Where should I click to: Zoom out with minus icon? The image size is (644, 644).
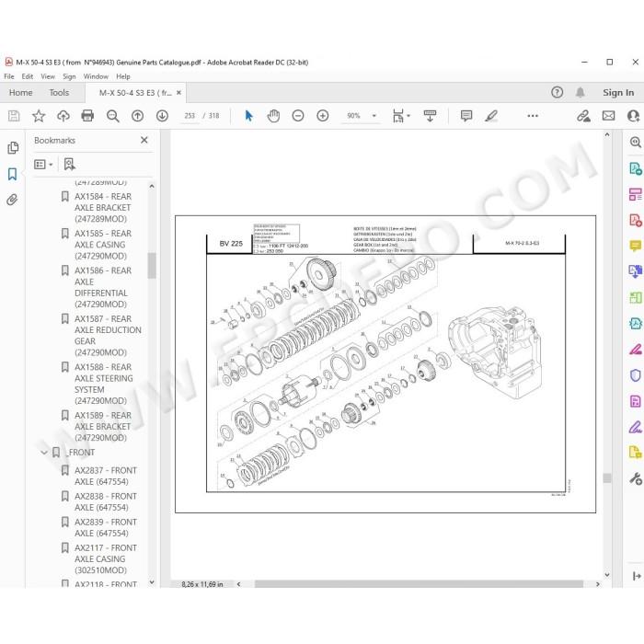point(298,116)
